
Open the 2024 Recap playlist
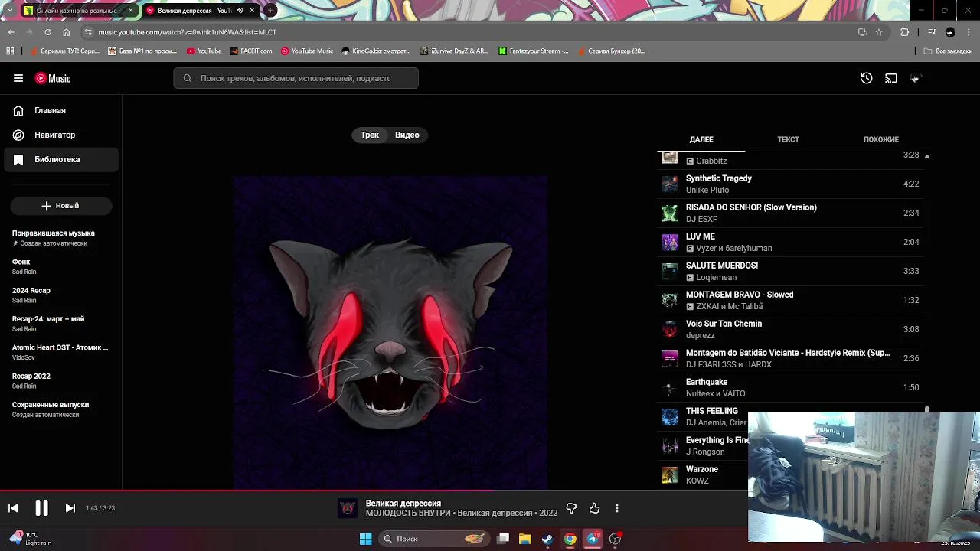tap(61, 295)
